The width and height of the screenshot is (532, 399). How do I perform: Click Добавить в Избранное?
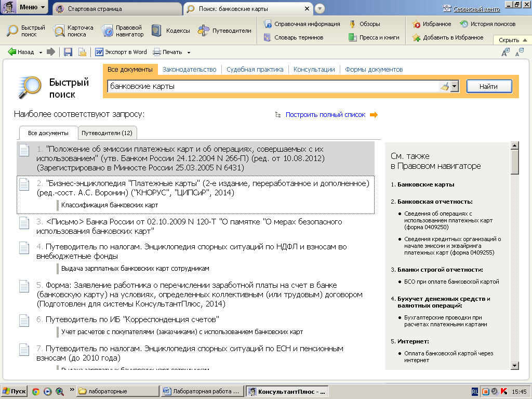coord(448,37)
